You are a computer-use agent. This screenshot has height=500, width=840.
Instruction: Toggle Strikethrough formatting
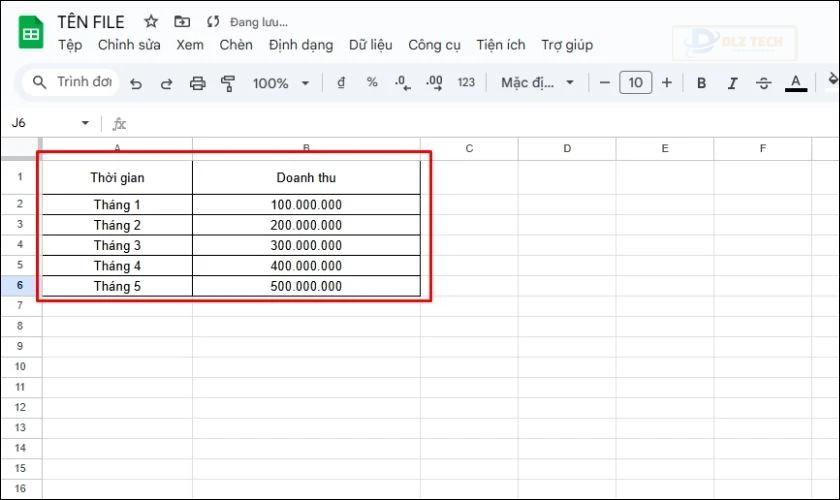[763, 83]
